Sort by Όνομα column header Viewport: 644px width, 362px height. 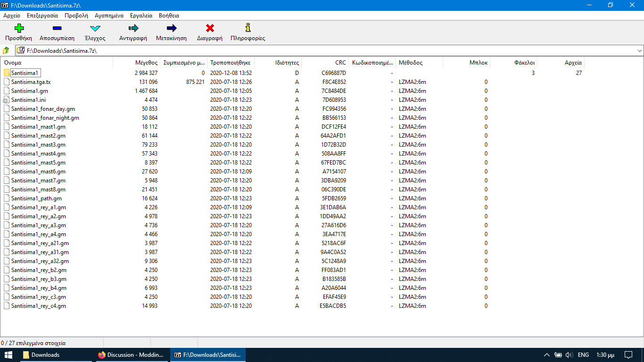point(57,62)
